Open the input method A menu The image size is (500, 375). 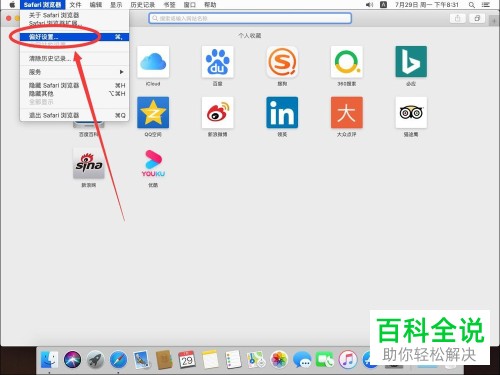coord(383,5)
